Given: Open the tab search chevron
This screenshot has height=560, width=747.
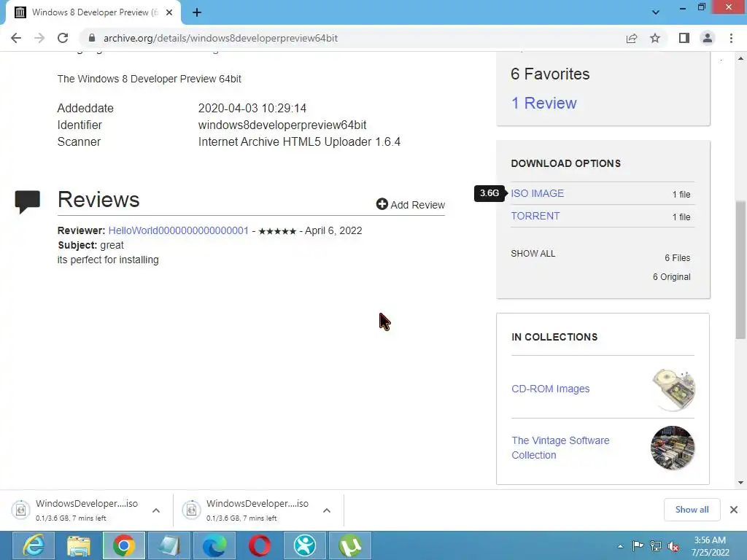Looking at the screenshot, I should tap(656, 12).
